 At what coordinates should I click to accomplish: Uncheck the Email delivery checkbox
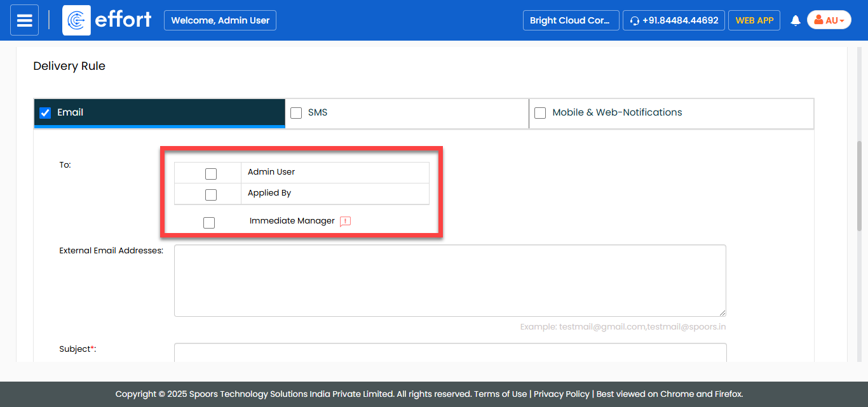(x=45, y=113)
